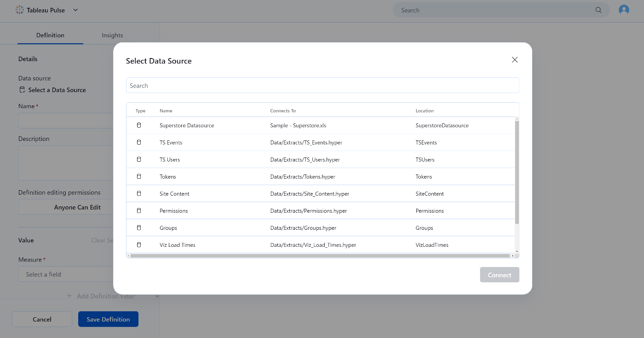Click 'Data/Extracts/Groups.hyper' cell
Screen dimensions: 644x338
tap(303, 227)
